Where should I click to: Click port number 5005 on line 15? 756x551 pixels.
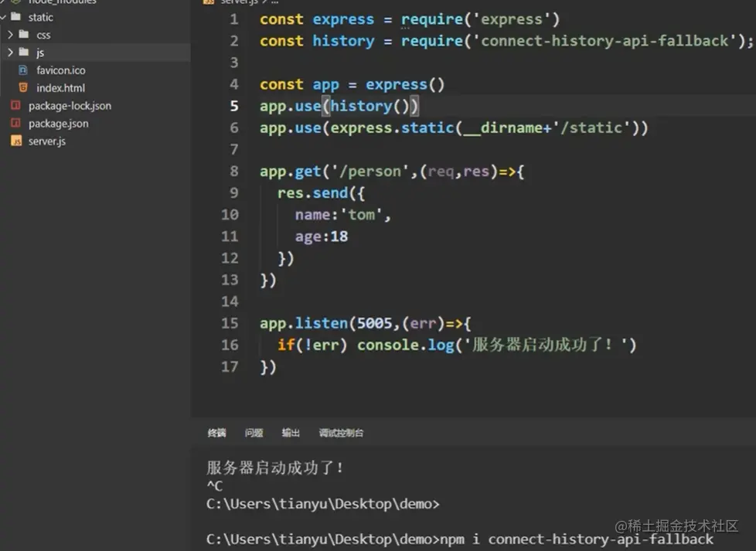point(375,323)
